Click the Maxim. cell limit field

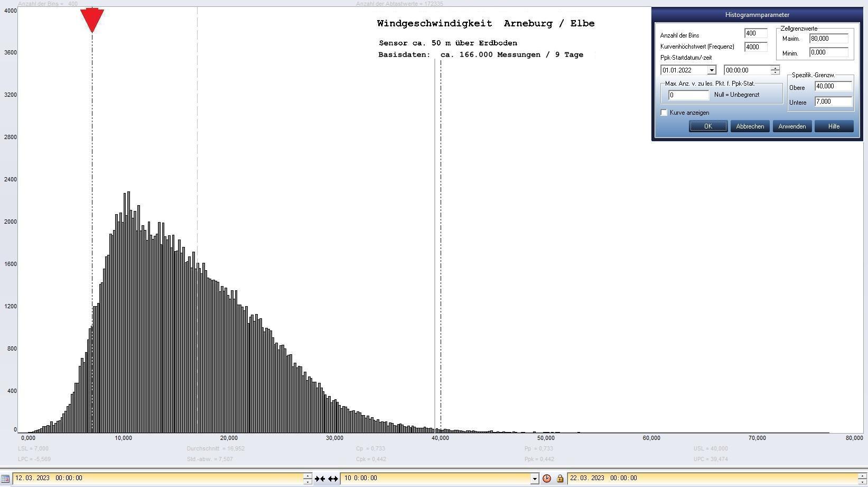(x=828, y=39)
